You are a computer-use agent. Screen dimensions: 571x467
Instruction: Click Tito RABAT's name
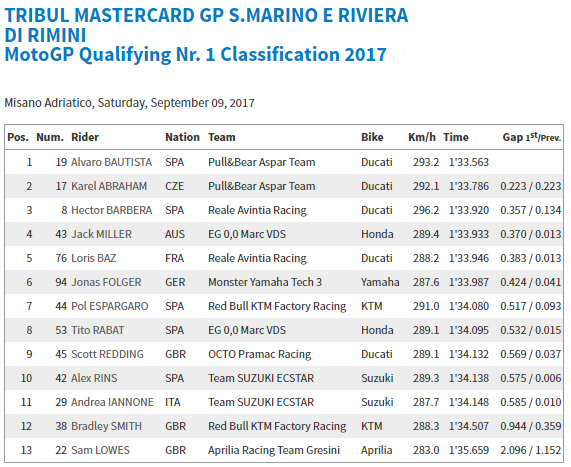click(98, 330)
